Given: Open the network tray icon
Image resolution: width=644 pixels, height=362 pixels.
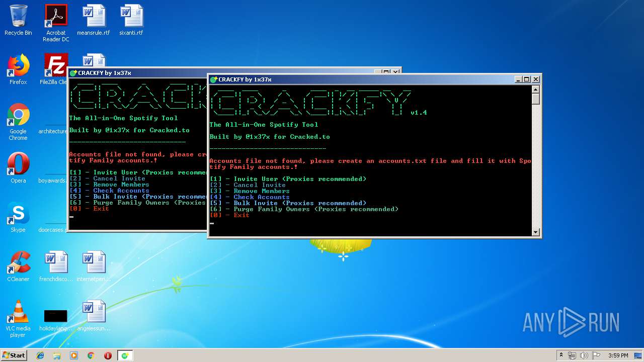Looking at the screenshot, I should point(572,355).
